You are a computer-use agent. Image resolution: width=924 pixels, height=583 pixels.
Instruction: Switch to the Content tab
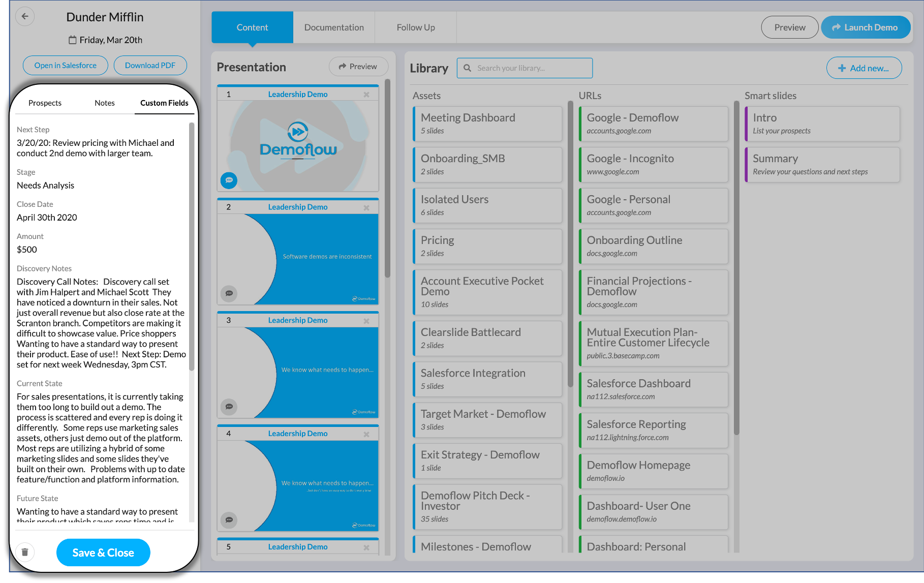pos(252,27)
